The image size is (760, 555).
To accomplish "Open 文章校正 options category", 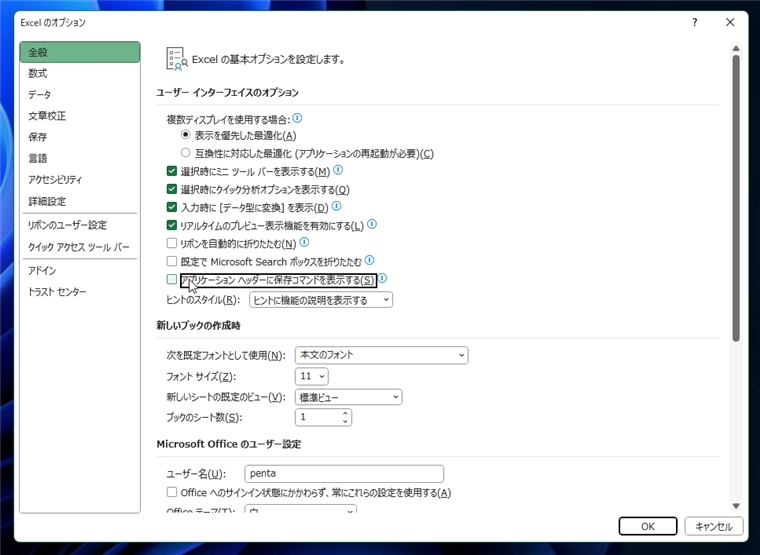I will 80,116.
